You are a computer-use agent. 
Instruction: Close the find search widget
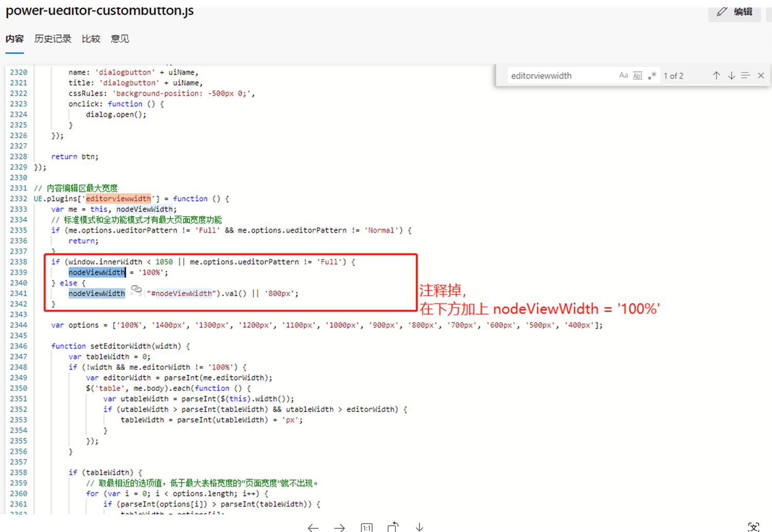click(761, 76)
